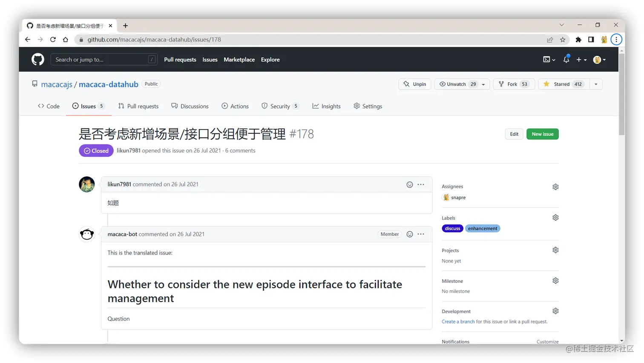Open the Insights tab

click(x=327, y=106)
